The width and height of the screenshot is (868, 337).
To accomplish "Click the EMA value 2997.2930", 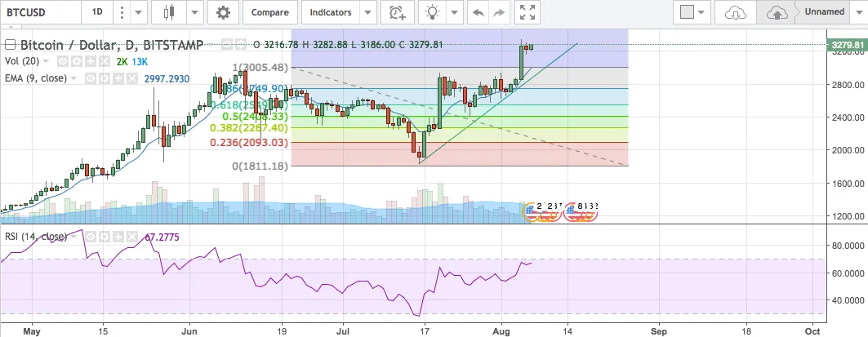I will [x=167, y=79].
